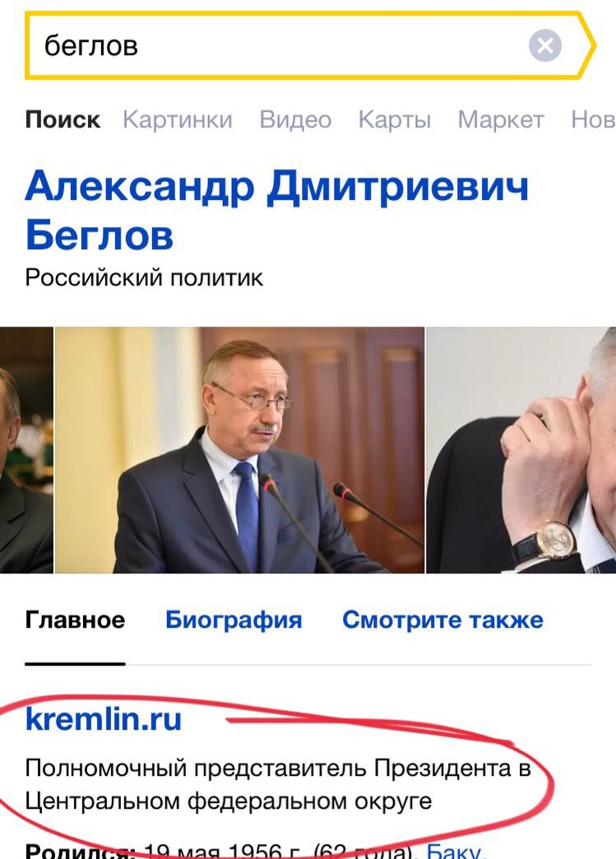Clear the search field with the X icon
The width and height of the screenshot is (616, 859).
pyautogui.click(x=544, y=45)
